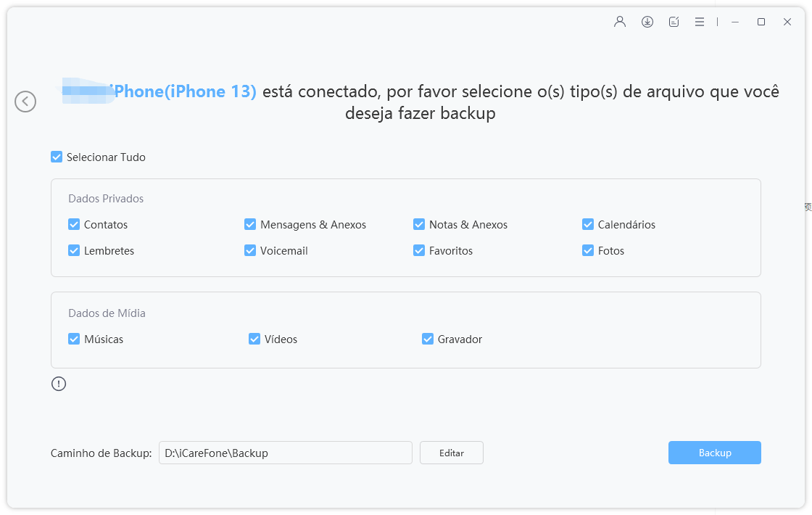Open the user account icon

[620, 22]
